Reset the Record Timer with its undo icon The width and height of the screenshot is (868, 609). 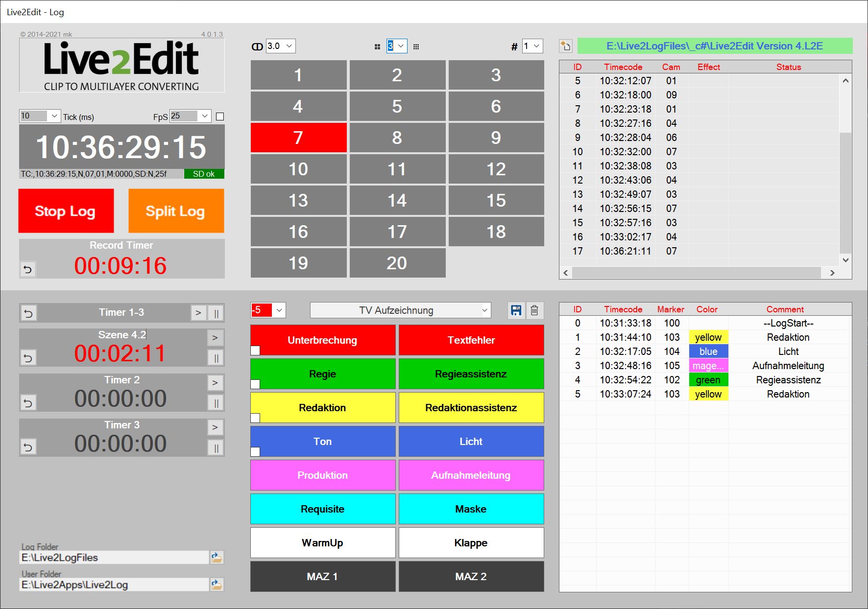pyautogui.click(x=28, y=269)
